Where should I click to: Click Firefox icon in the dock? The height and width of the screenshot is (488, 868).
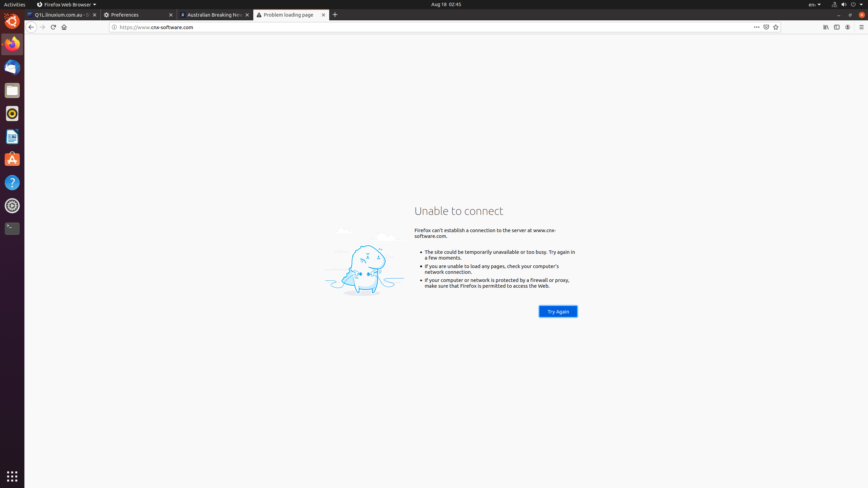12,44
